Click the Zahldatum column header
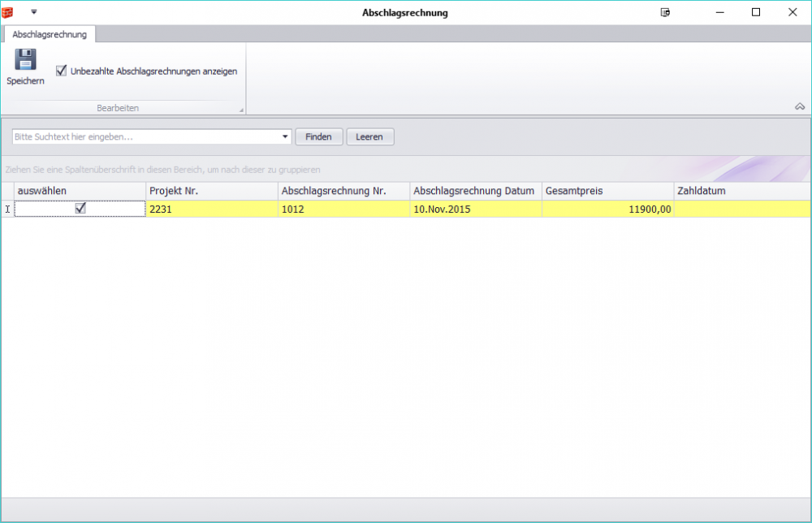The height and width of the screenshot is (523, 812). point(741,191)
